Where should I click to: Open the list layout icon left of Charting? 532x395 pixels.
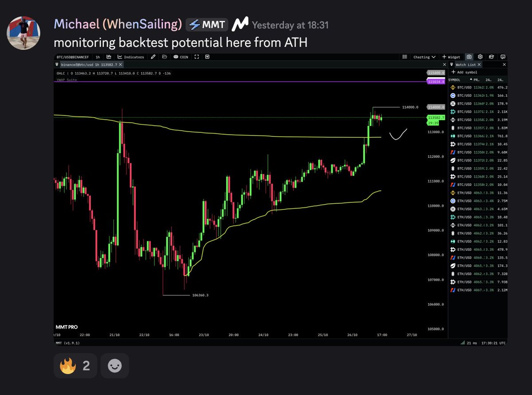pos(405,57)
